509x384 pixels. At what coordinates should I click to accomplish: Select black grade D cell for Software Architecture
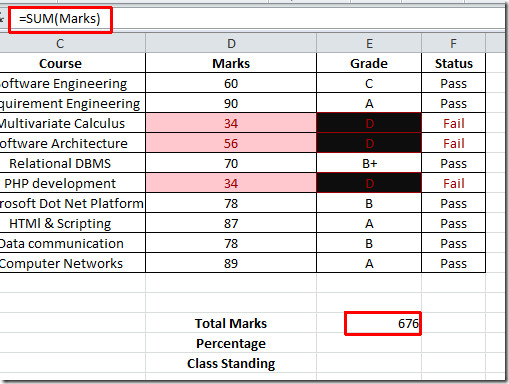point(369,143)
